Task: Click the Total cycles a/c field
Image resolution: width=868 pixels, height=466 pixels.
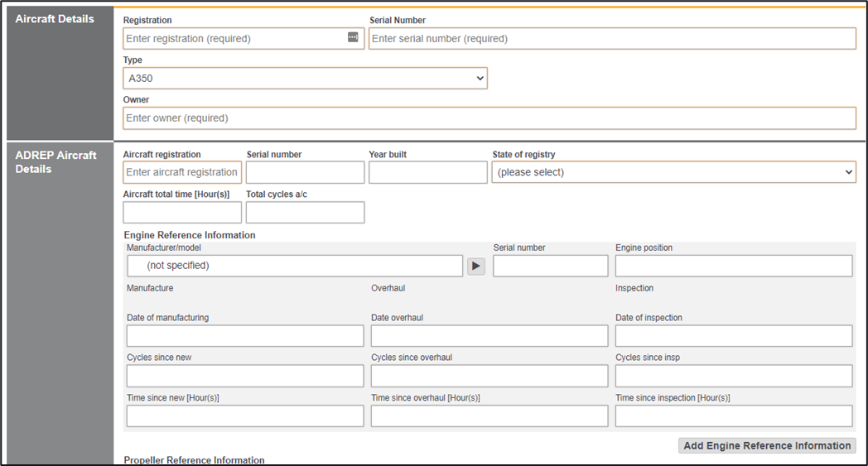Action: 305,213
